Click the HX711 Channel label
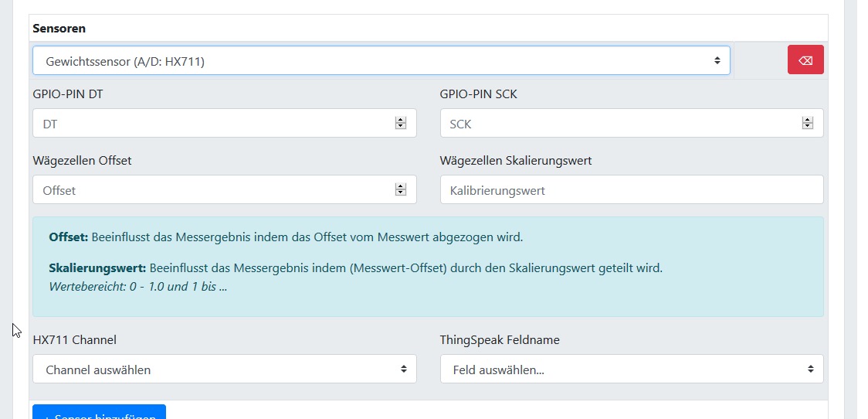Image resolution: width=868 pixels, height=419 pixels. pyautogui.click(x=75, y=339)
